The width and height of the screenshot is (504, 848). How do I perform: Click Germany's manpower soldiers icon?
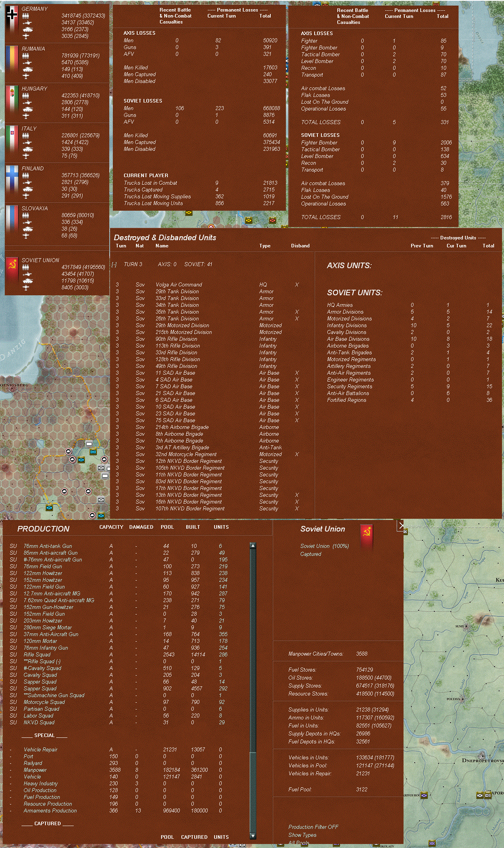(26, 16)
